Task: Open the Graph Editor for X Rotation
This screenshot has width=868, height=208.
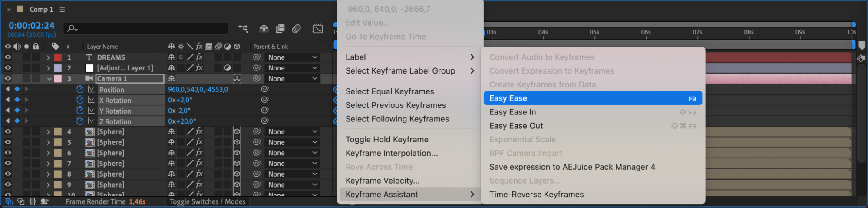Action: [x=91, y=100]
